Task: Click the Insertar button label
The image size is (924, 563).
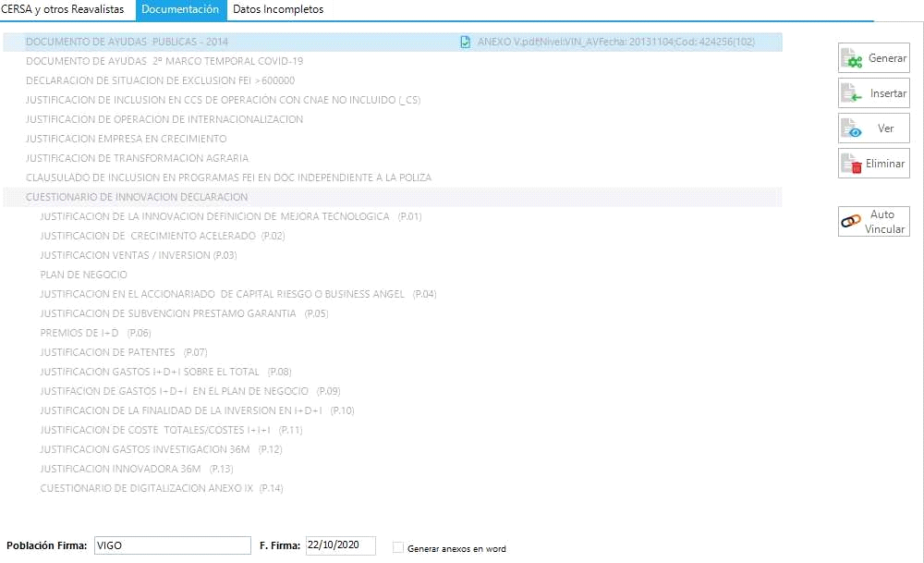Action: point(888,93)
